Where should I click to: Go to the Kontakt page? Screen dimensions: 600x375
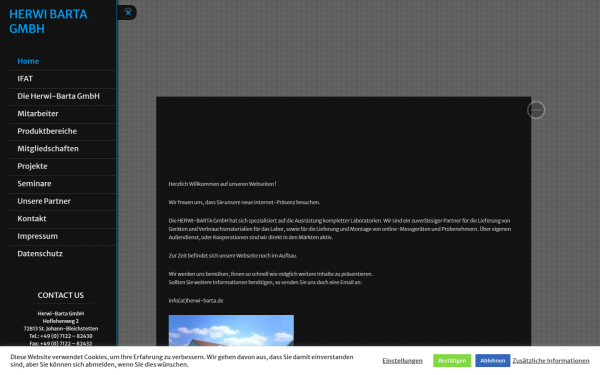coord(32,219)
